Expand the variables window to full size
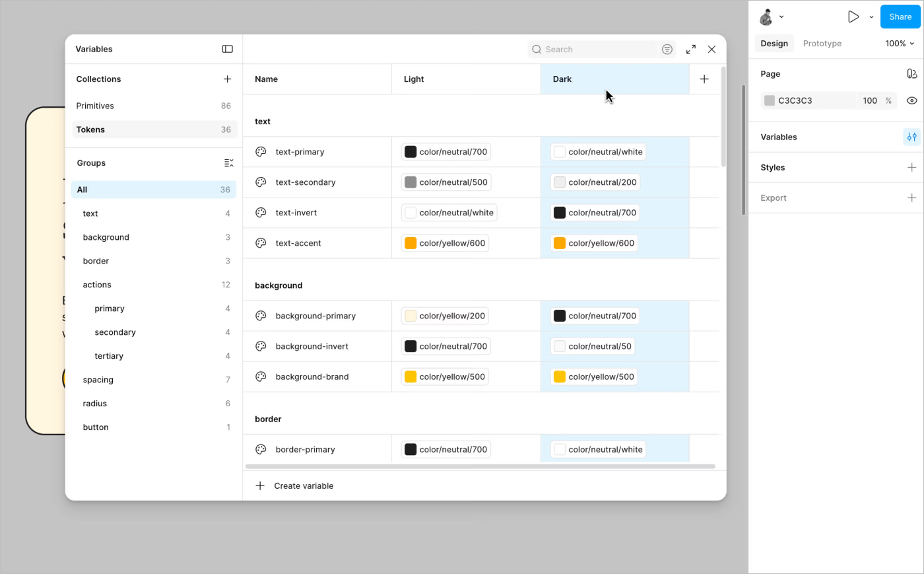The height and width of the screenshot is (574, 924). point(691,50)
